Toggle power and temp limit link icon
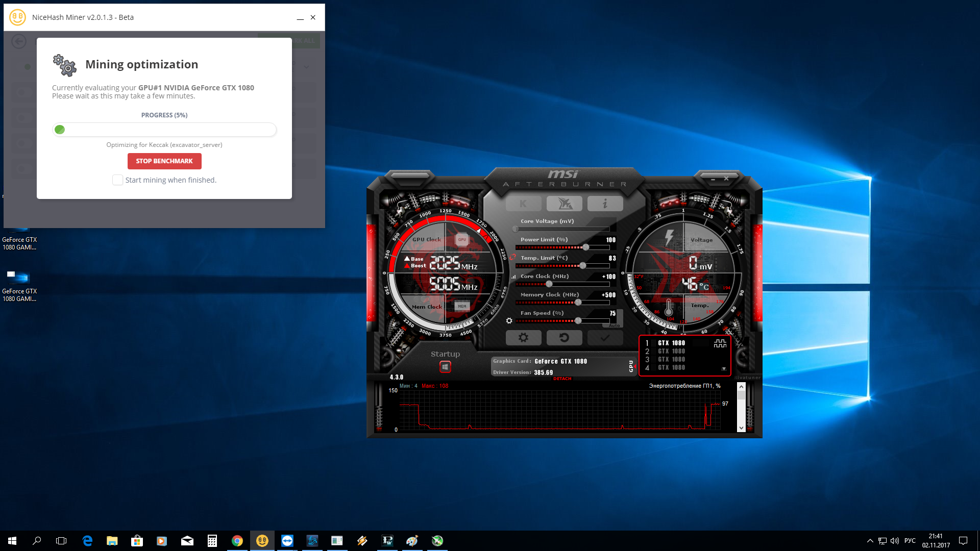The width and height of the screenshot is (980, 551). pos(512,258)
